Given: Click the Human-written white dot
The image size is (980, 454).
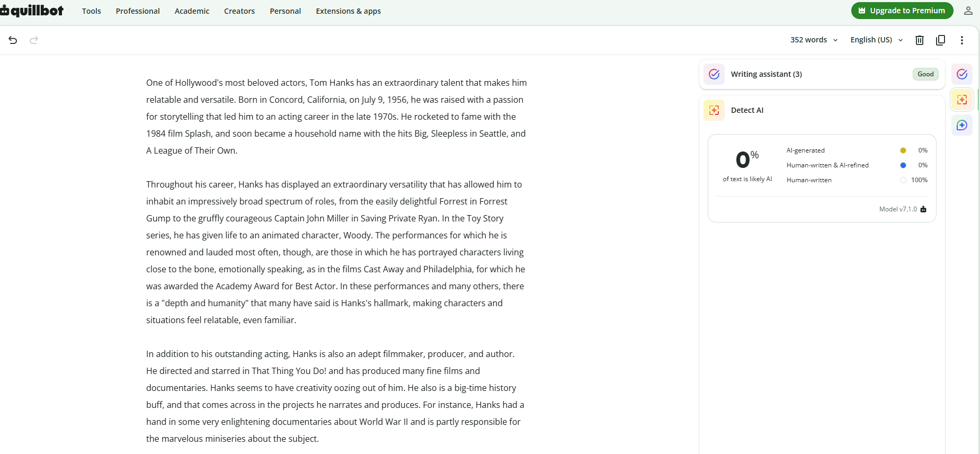Looking at the screenshot, I should (903, 180).
